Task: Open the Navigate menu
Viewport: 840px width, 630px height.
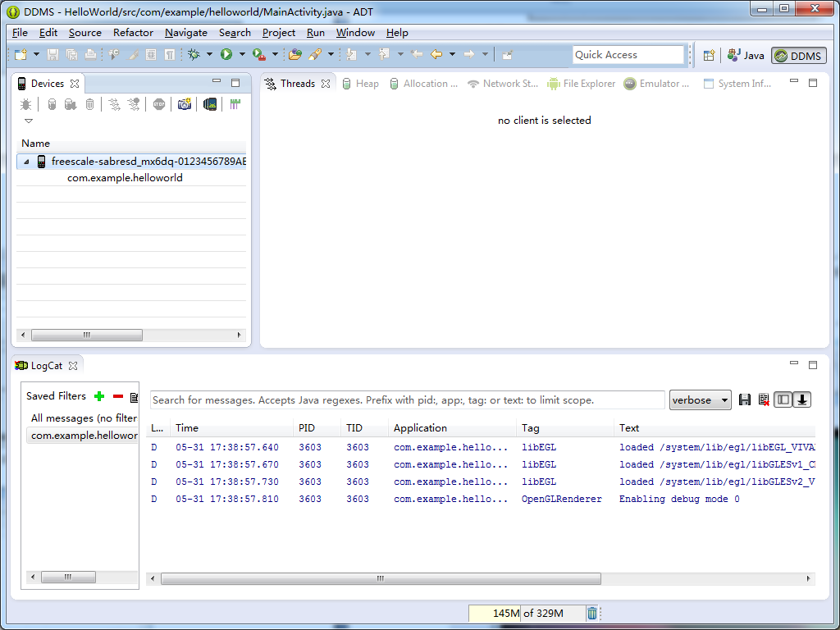Action: (x=186, y=33)
